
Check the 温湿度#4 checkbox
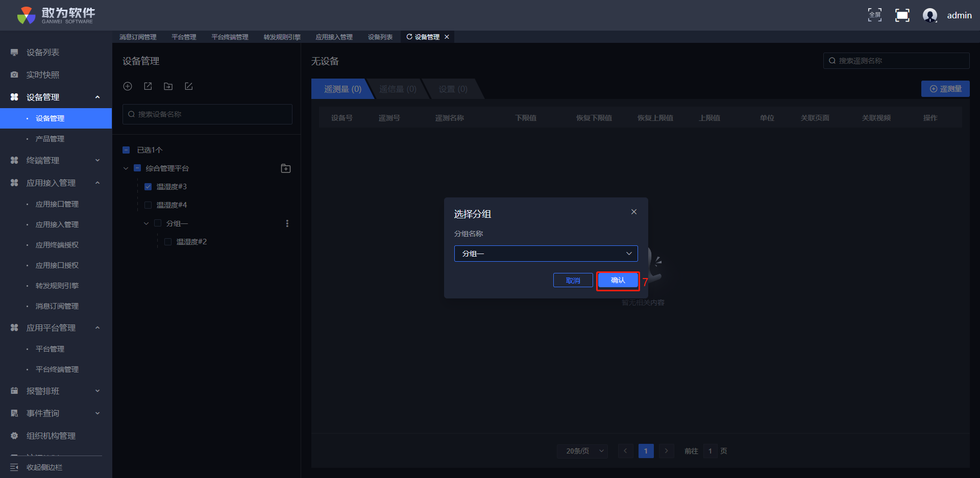click(148, 205)
